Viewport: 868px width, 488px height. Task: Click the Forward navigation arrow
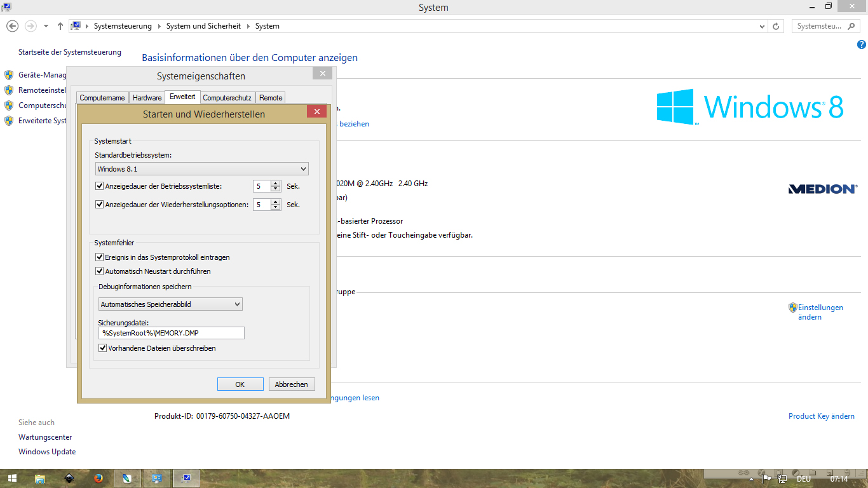click(30, 26)
